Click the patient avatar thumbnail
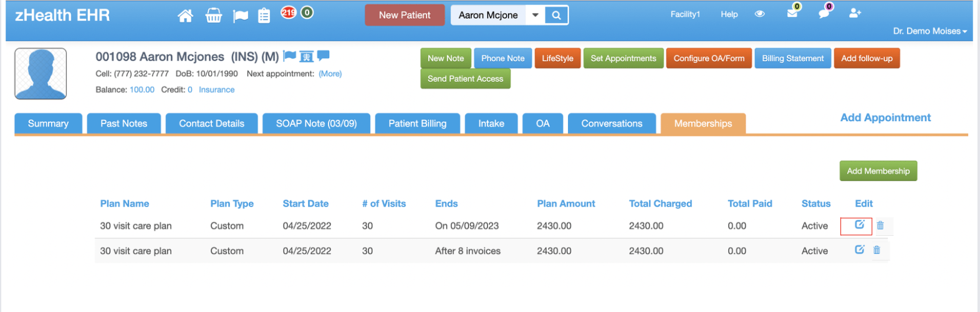 [41, 74]
